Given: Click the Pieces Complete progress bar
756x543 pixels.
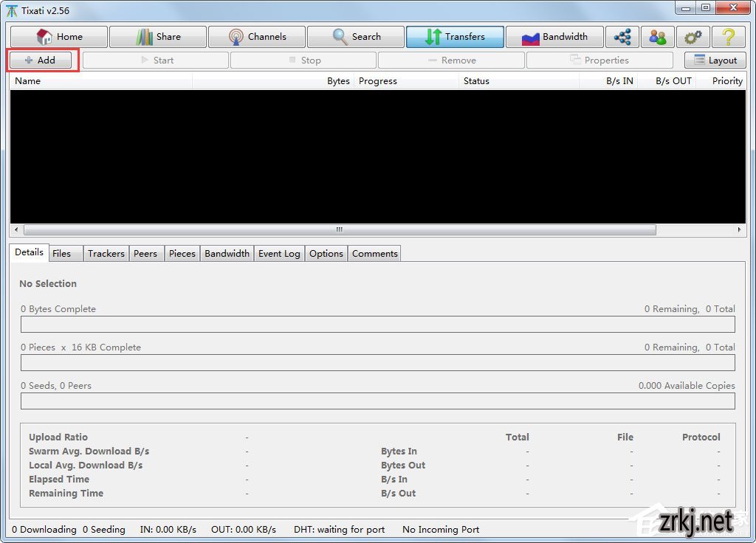Looking at the screenshot, I should click(x=378, y=363).
